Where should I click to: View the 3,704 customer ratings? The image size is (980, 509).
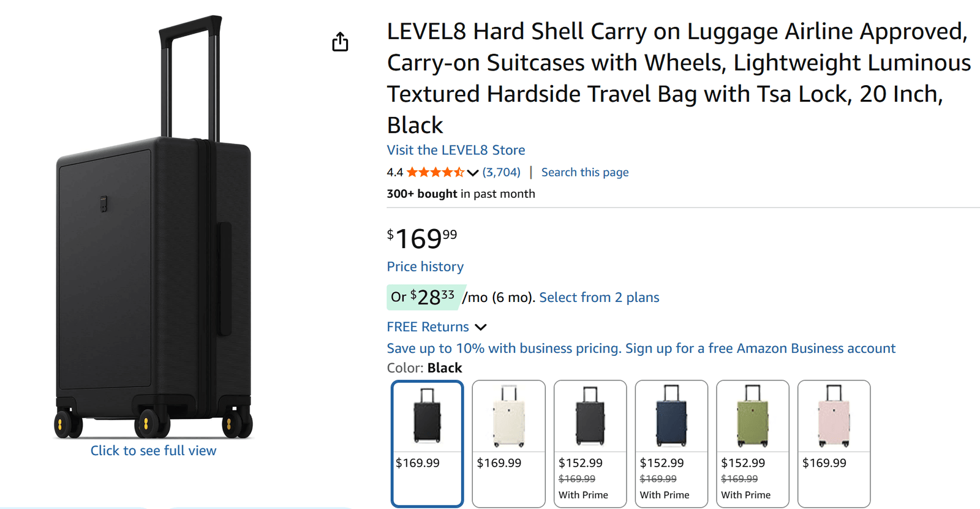pyautogui.click(x=500, y=172)
